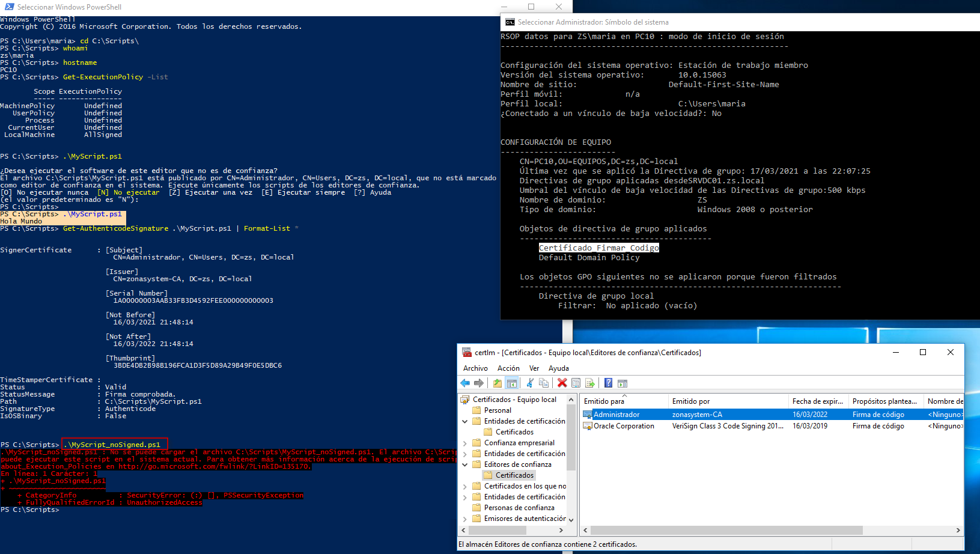Click the tree pane's scroll-down arrow
This screenshot has width=980, height=554.
pyautogui.click(x=571, y=520)
